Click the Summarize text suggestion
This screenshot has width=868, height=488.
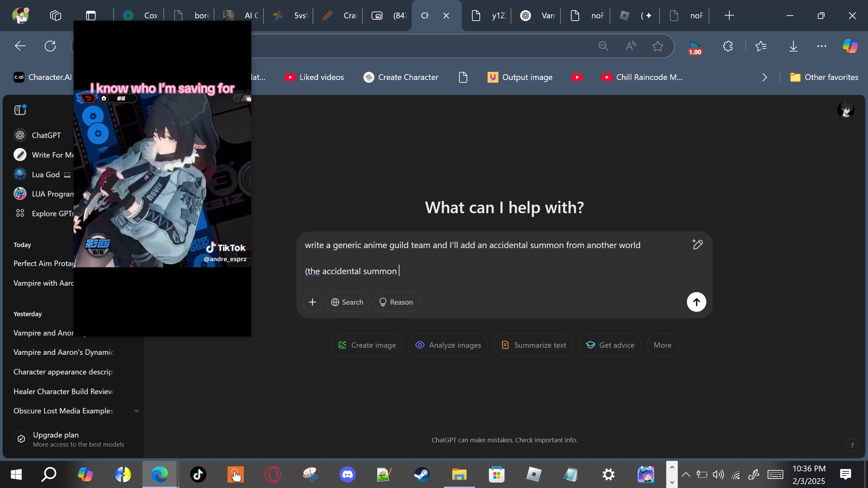pyautogui.click(x=533, y=345)
